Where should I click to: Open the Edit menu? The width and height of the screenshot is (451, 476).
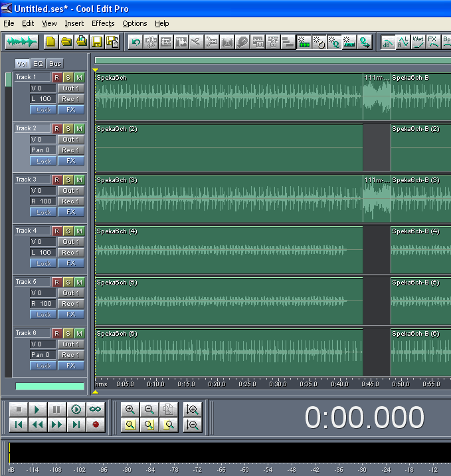[x=28, y=23]
